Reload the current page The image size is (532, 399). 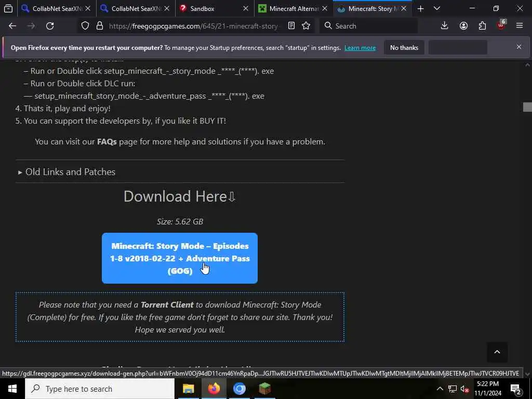coord(50,26)
